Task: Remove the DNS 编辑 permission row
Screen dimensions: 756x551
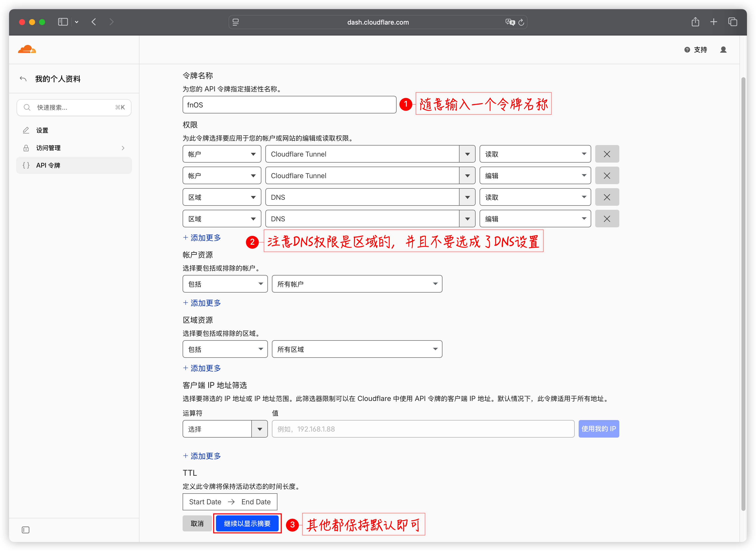Action: pyautogui.click(x=607, y=219)
